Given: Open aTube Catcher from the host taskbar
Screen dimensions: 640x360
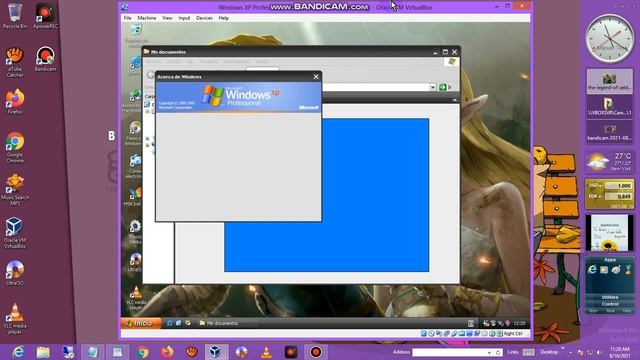Looking at the screenshot, I should (192, 352).
